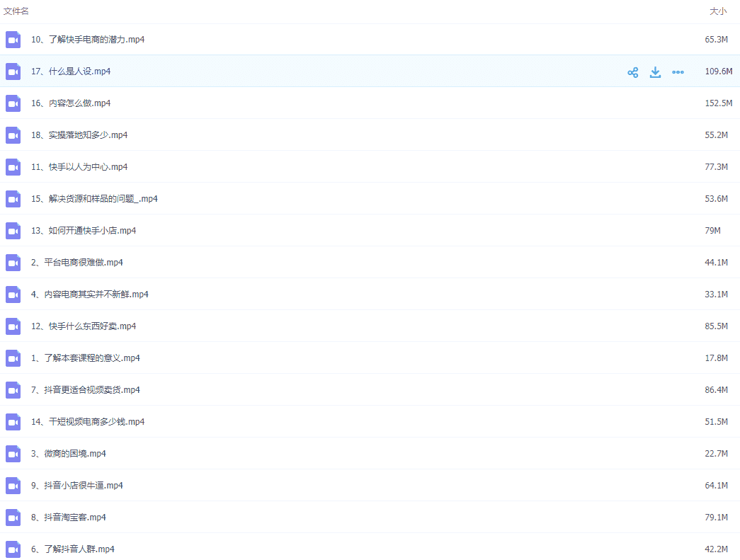Open file 9、抖音小店很牛逼.mp4
This screenshot has width=740, height=560.
[x=77, y=486]
